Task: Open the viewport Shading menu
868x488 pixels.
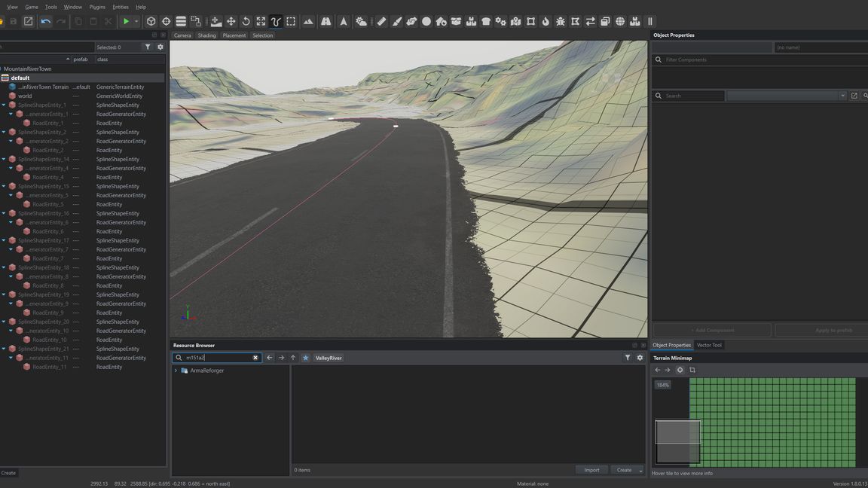Action: point(206,35)
